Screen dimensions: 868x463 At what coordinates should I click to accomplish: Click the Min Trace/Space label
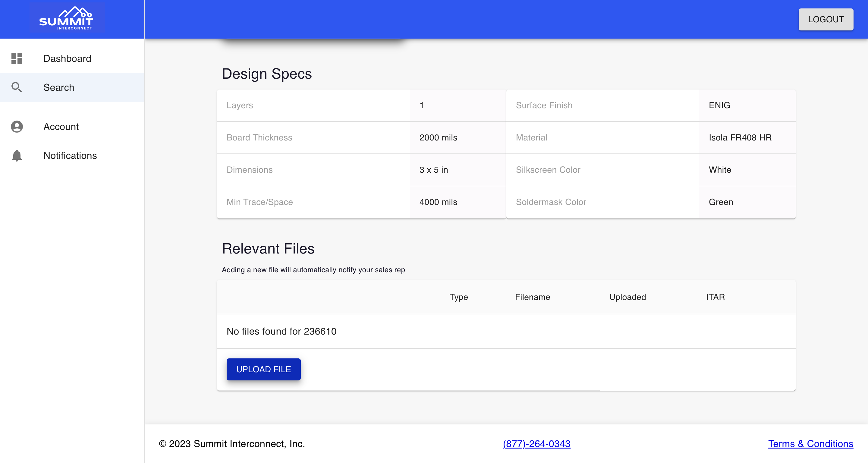click(x=259, y=202)
